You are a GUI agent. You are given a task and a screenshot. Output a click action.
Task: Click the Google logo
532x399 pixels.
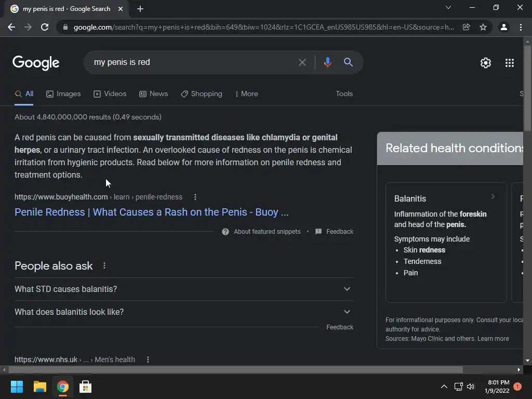tap(36, 63)
